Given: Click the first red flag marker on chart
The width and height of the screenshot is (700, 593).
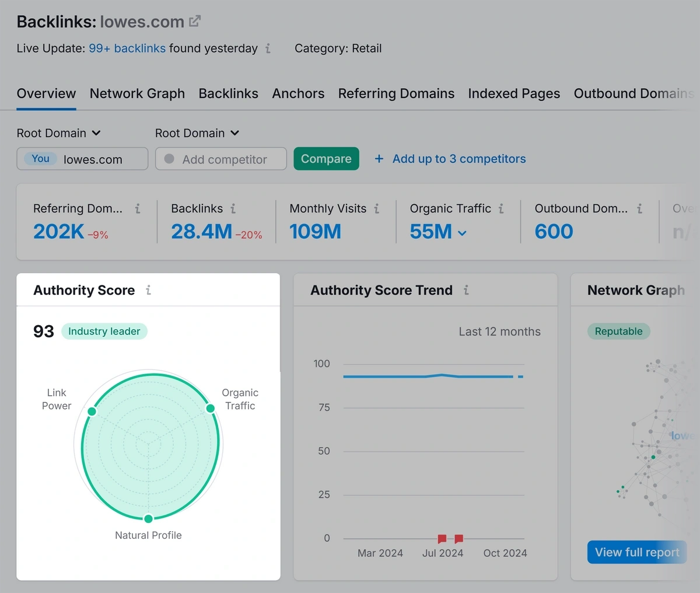Looking at the screenshot, I should [x=442, y=539].
